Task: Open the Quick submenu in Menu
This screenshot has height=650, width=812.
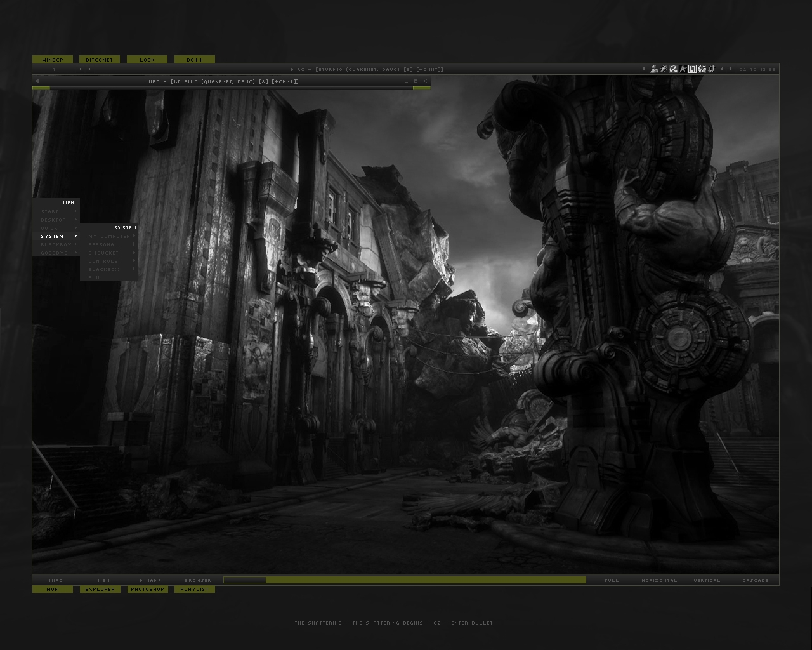Action: click(56, 228)
